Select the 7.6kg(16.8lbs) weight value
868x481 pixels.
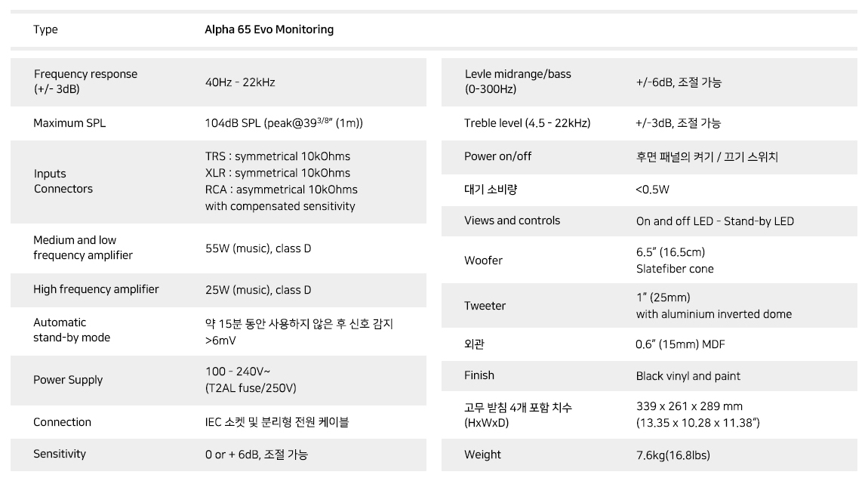[673, 455]
